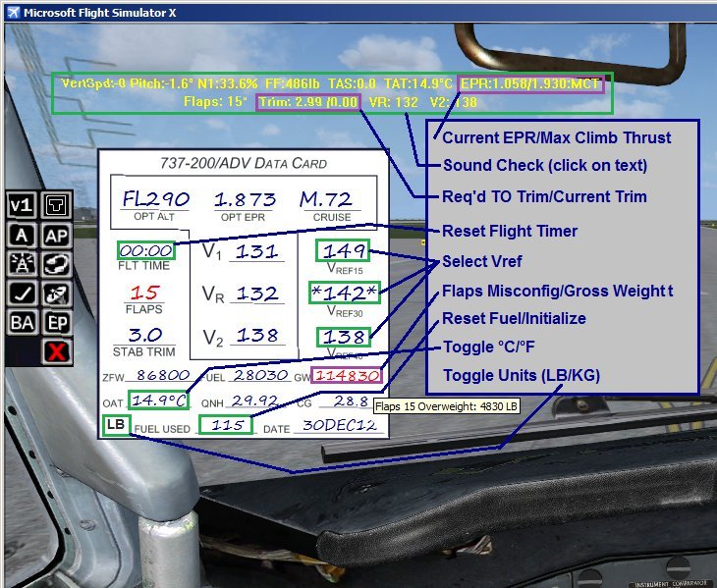717x588 pixels.
Task: Select Vref40 value 138
Action: 343,337
